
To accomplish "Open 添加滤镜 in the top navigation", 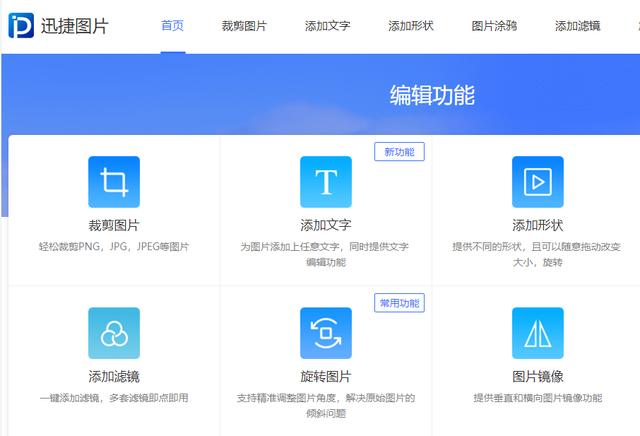I will pos(578,26).
